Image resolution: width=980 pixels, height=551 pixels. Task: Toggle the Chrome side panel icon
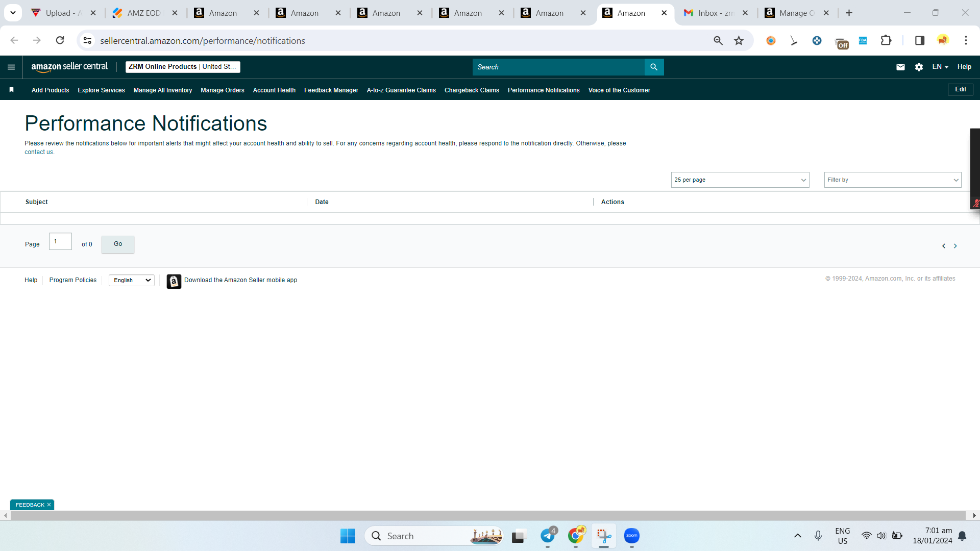920,40
